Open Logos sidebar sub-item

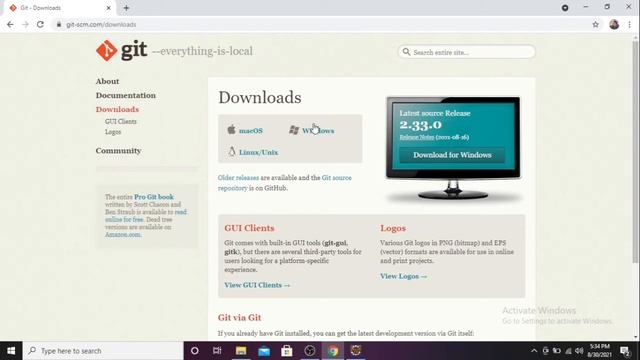point(113,132)
